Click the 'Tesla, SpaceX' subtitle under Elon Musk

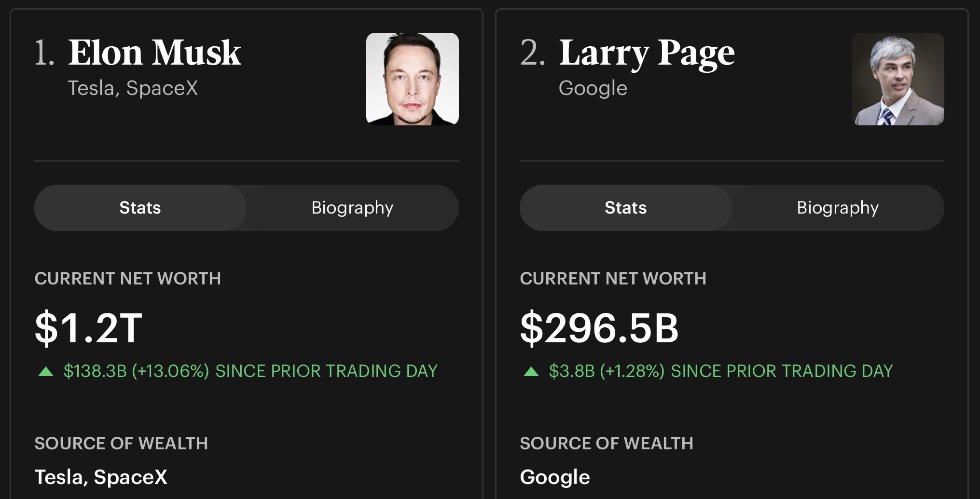coord(133,88)
